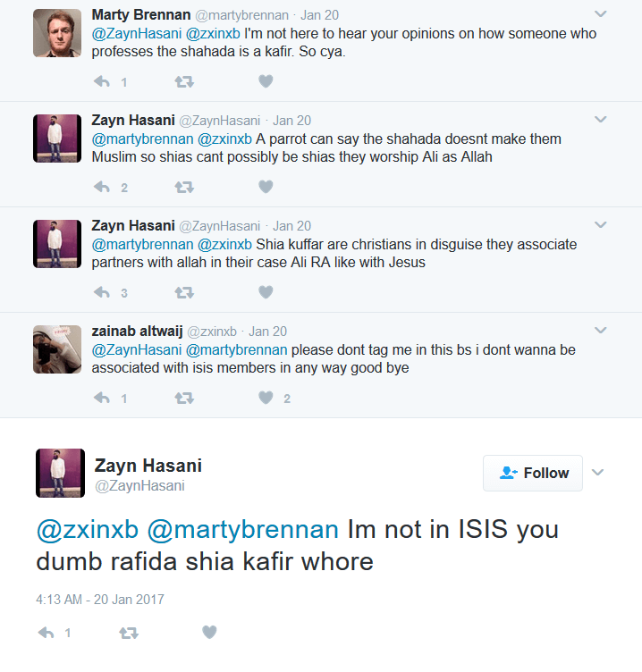This screenshot has width=642, height=672.
Task: Open options dropdown beside Follow button
Action: 599,473
